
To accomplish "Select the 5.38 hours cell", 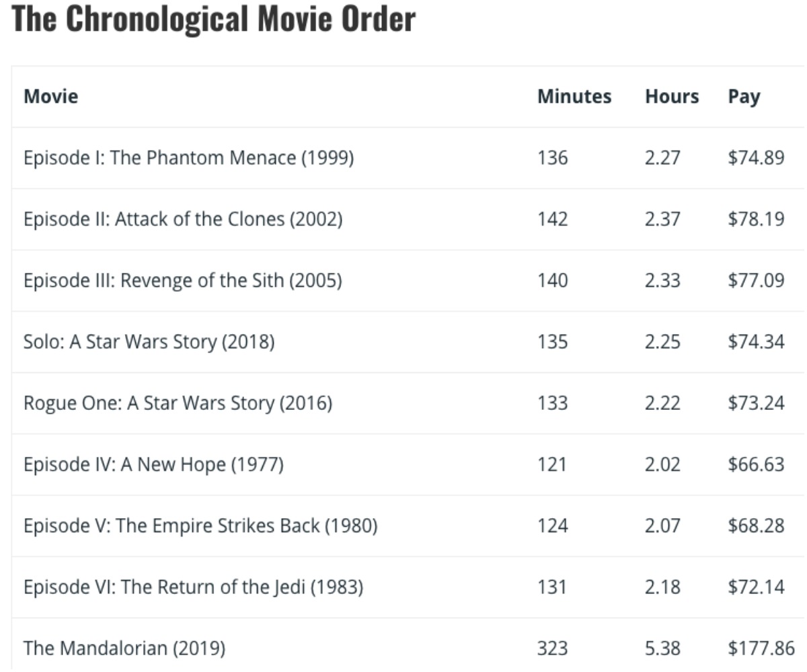I will [662, 649].
